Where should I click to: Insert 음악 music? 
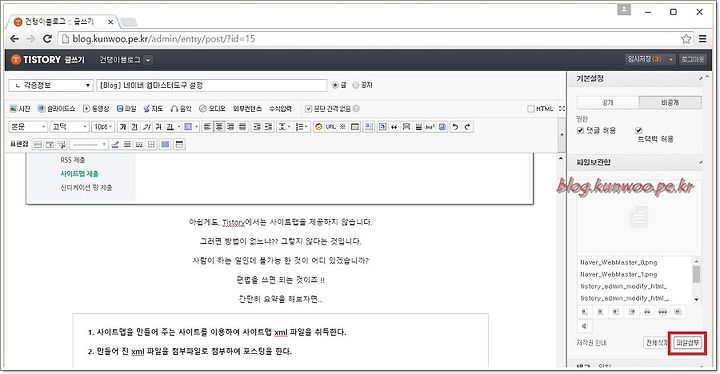181,108
